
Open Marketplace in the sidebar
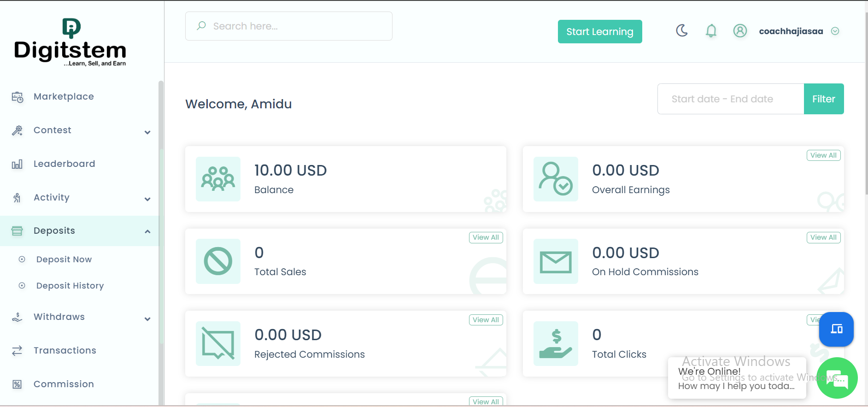64,96
